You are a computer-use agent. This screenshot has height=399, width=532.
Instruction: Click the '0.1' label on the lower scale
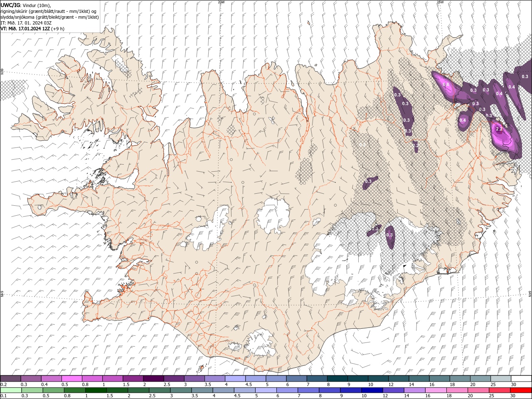pos(3,396)
